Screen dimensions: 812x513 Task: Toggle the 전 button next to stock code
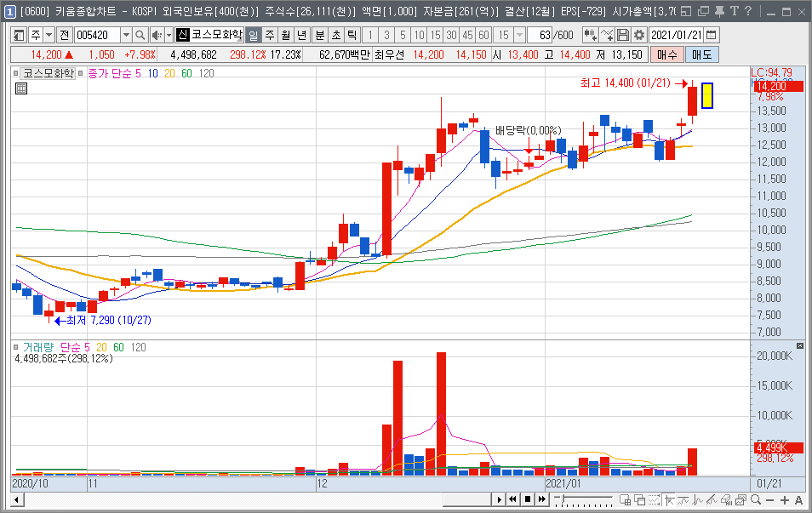coord(64,35)
